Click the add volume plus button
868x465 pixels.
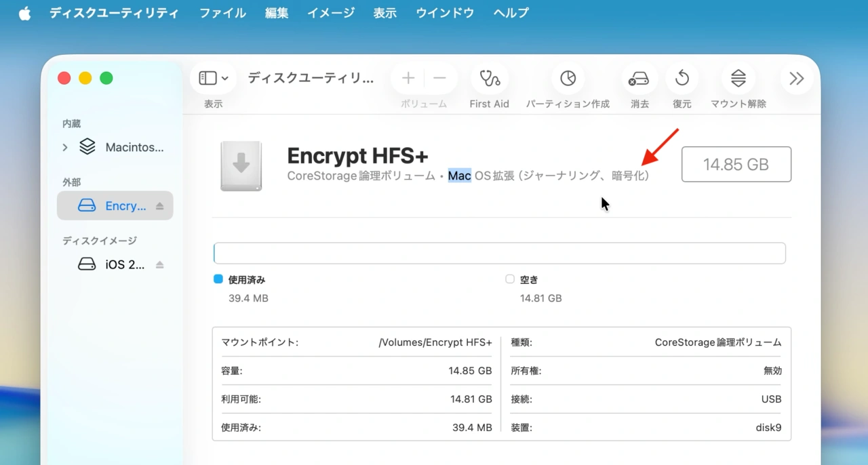pyautogui.click(x=408, y=79)
